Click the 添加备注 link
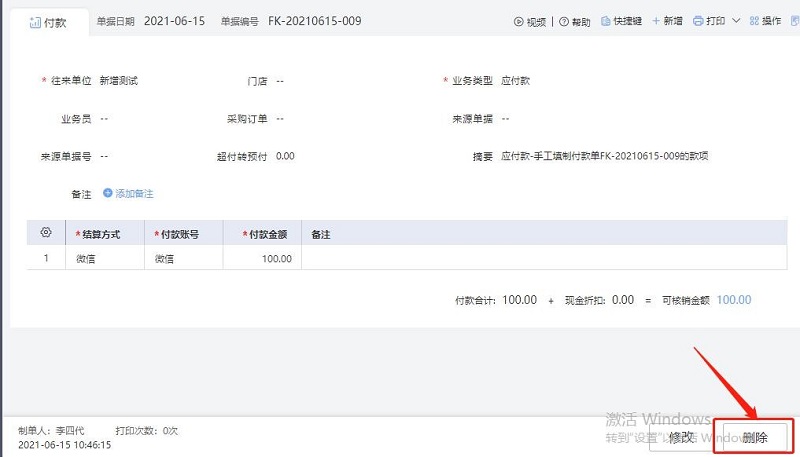 point(134,193)
